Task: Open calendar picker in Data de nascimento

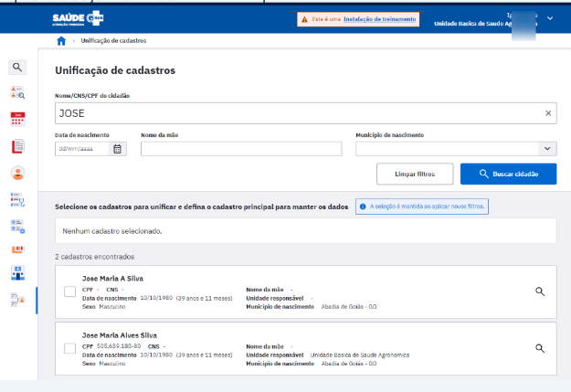Action: (x=118, y=149)
